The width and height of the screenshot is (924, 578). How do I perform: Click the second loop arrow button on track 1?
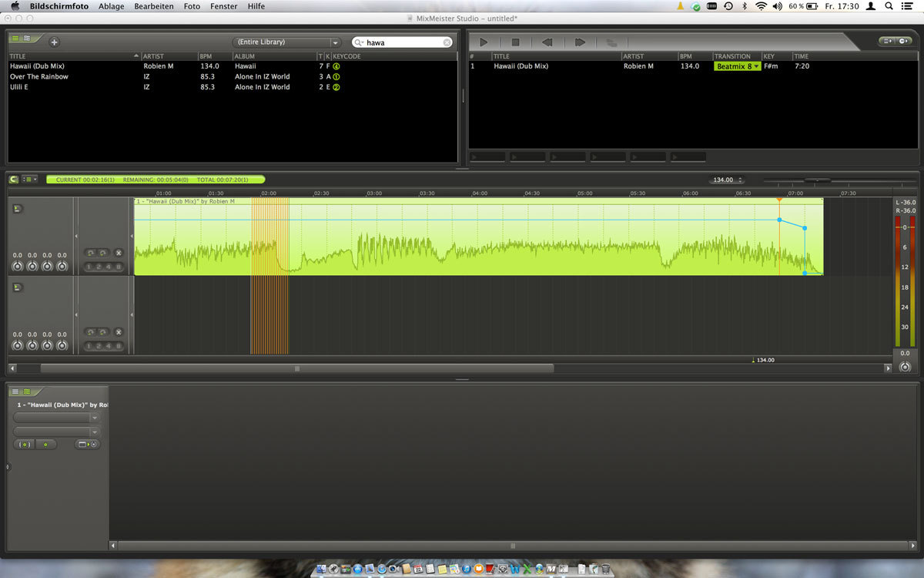pos(102,253)
